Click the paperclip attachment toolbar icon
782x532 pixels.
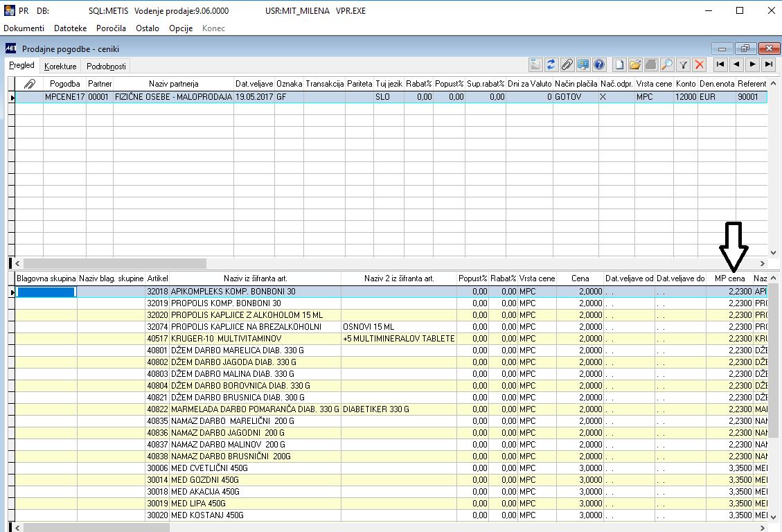(x=567, y=64)
